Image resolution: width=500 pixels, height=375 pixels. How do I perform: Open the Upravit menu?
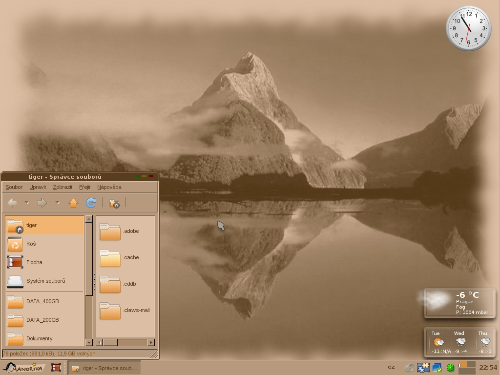tap(38, 187)
